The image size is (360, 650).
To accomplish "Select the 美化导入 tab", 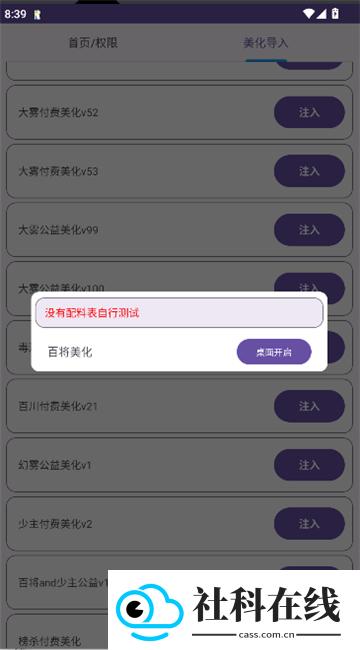I will click(x=265, y=43).
